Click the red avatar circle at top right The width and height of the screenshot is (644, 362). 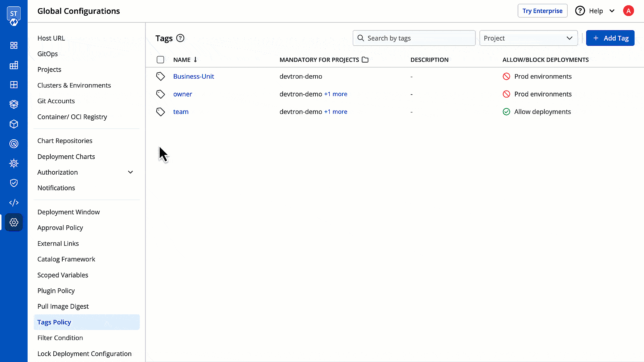628,10
